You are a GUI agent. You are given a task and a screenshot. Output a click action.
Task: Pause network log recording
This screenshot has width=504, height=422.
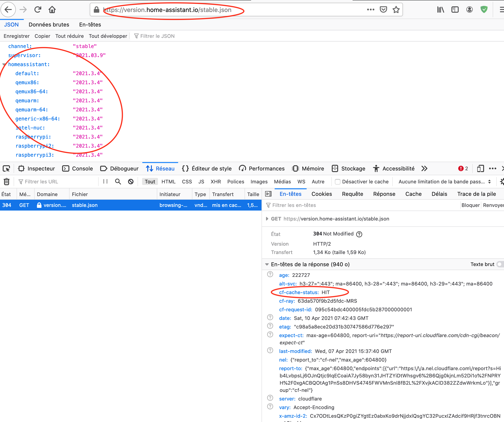pyautogui.click(x=105, y=182)
